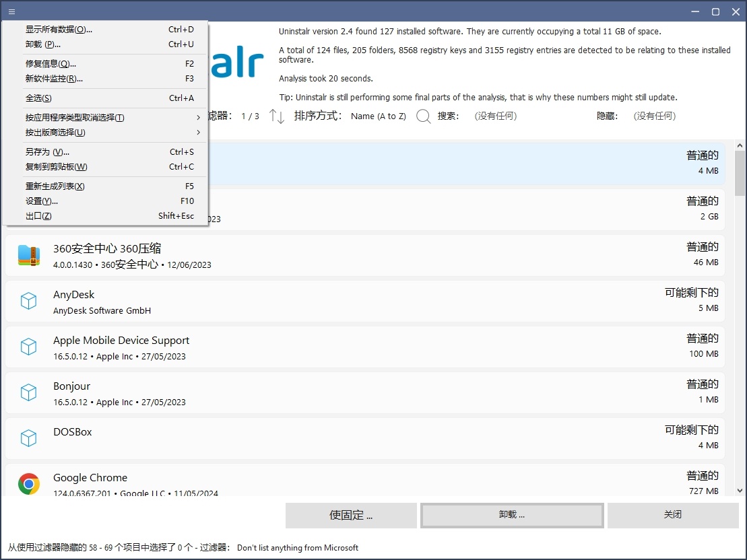
Task: Click the DOSBox package icon
Action: pos(28,438)
